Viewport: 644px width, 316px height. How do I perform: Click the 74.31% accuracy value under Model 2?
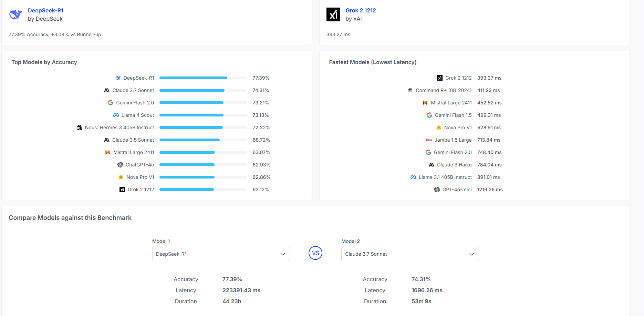tap(421, 279)
